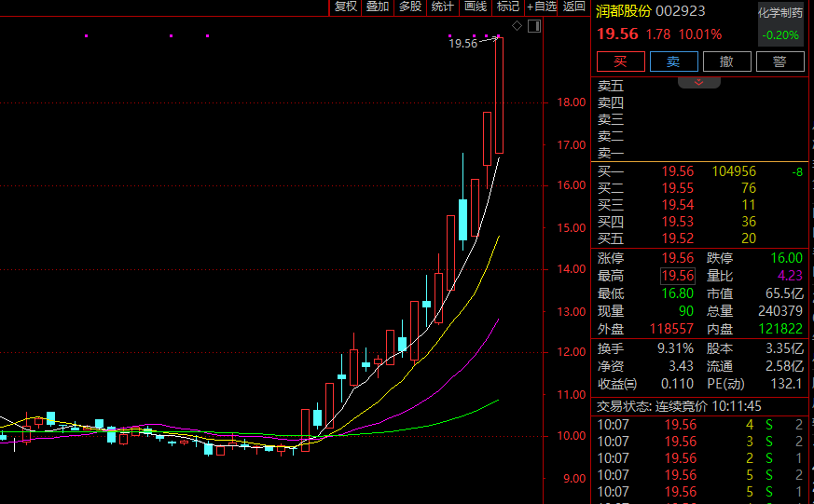
Task: Click the red 买 buy button
Action: (x=621, y=61)
